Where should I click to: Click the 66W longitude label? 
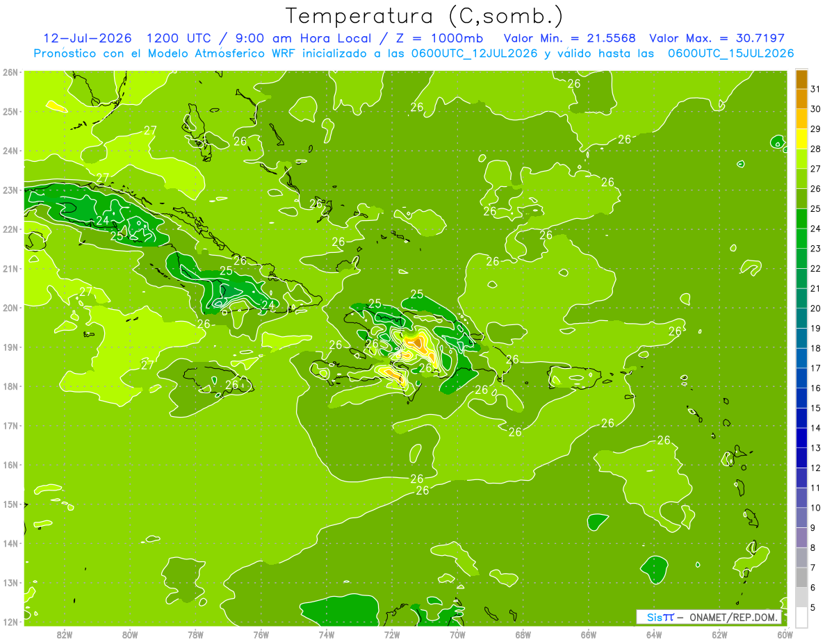[x=589, y=634]
